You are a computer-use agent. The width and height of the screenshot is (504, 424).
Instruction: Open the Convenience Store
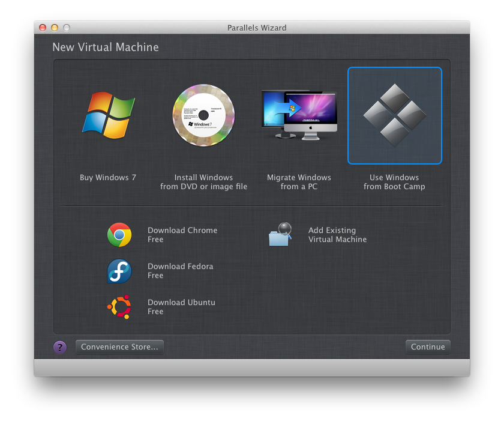tap(119, 347)
